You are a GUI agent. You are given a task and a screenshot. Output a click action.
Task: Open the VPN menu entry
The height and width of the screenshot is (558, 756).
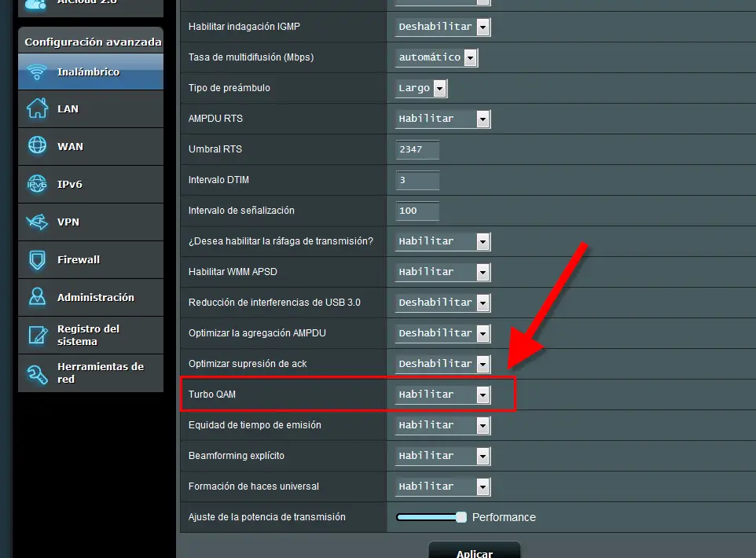click(90, 222)
